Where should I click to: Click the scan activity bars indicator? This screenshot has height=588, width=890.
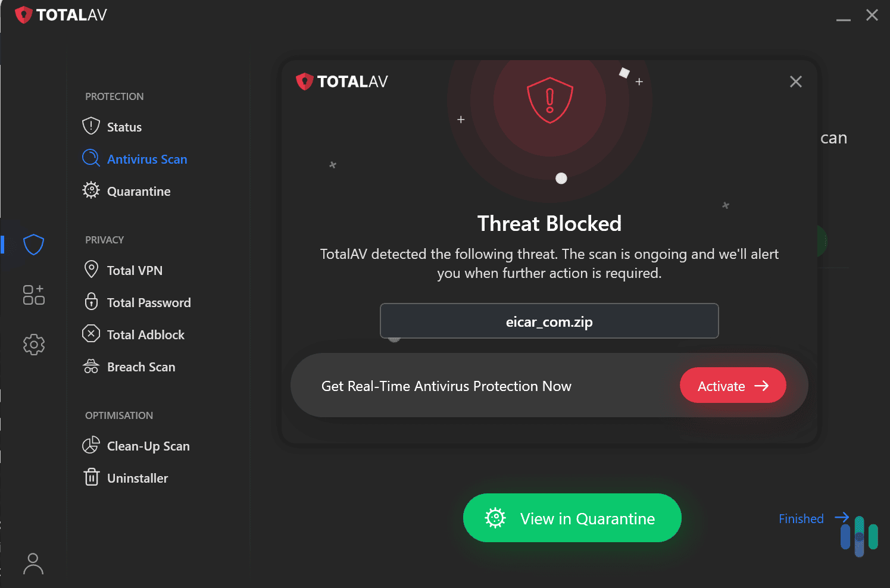(x=858, y=535)
